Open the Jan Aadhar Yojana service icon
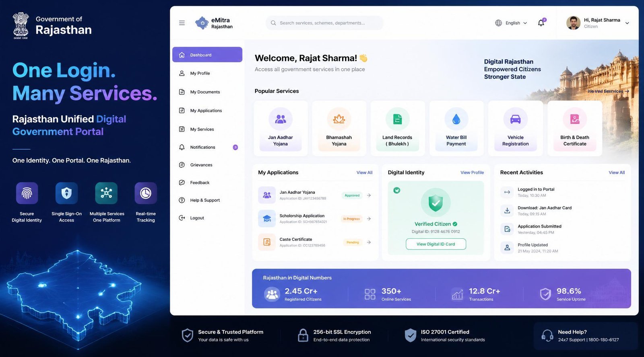This screenshot has height=357, width=644. [x=281, y=119]
